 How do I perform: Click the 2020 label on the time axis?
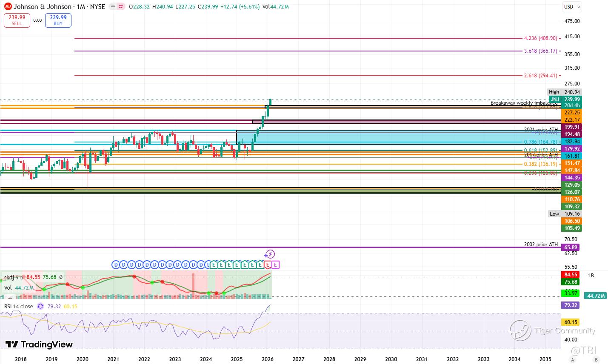[x=82, y=359]
